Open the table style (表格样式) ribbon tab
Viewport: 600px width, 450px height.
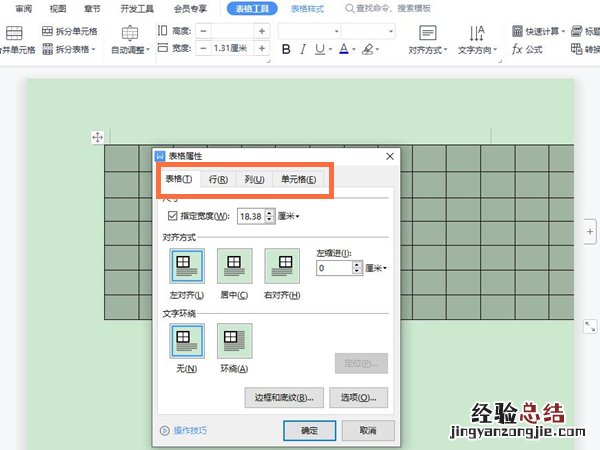(x=307, y=9)
